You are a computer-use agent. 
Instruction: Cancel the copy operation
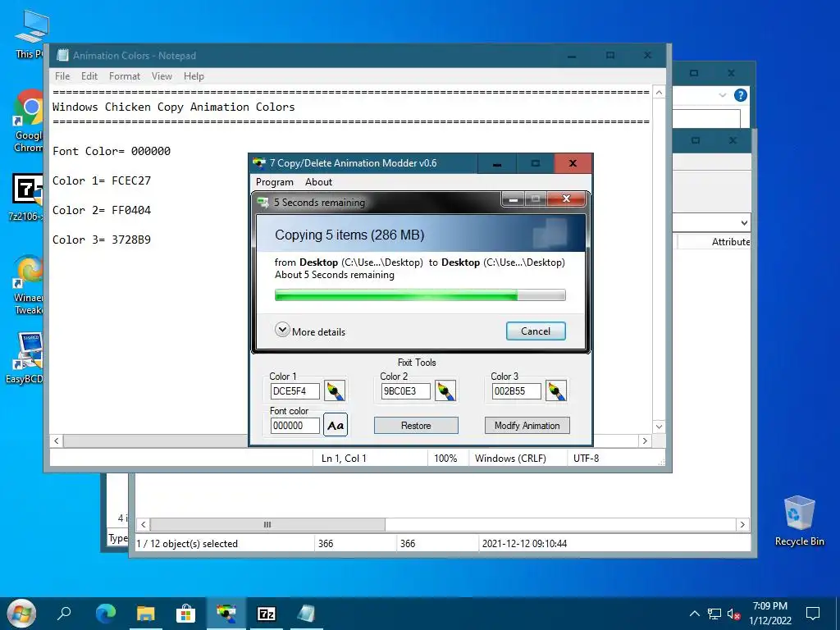click(x=536, y=331)
